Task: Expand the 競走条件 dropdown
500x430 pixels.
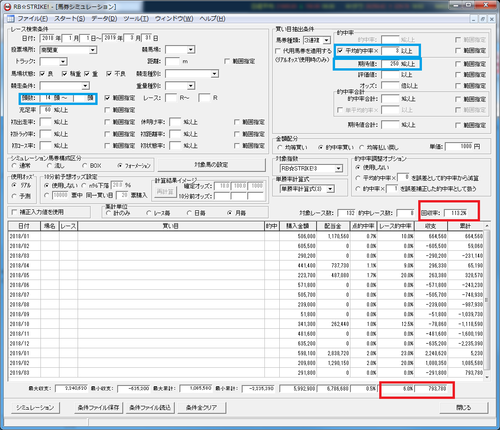Action: tap(85, 86)
